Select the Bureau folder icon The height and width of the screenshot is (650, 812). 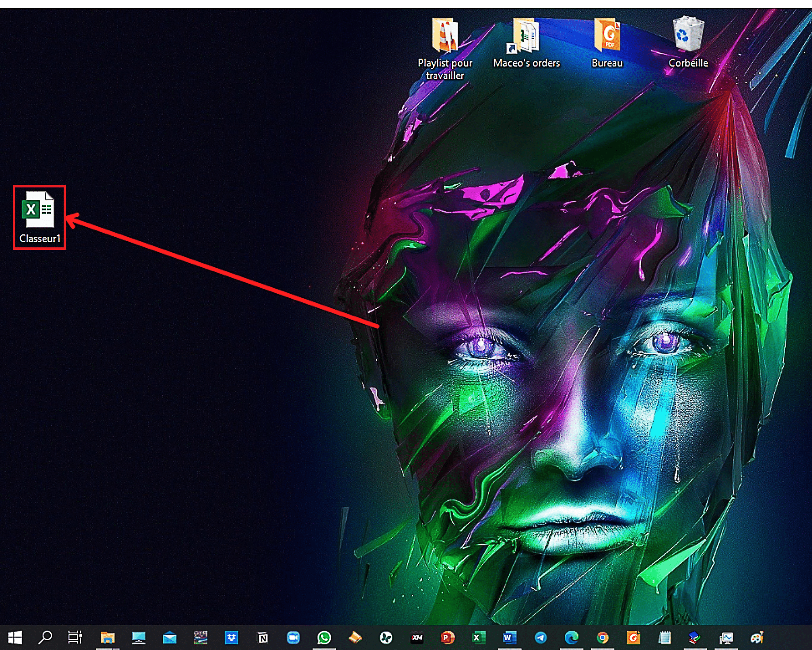point(607,35)
